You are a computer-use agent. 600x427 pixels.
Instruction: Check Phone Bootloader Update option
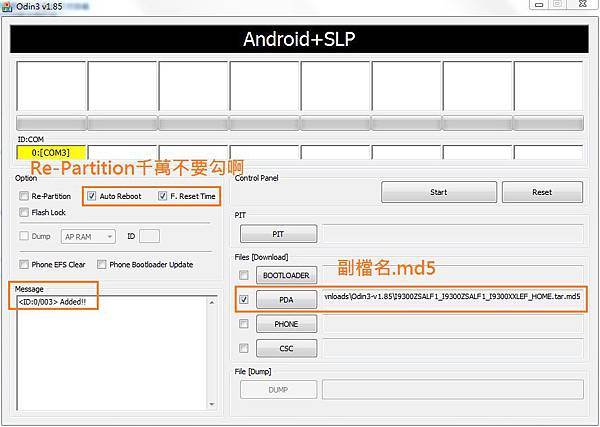(101, 264)
